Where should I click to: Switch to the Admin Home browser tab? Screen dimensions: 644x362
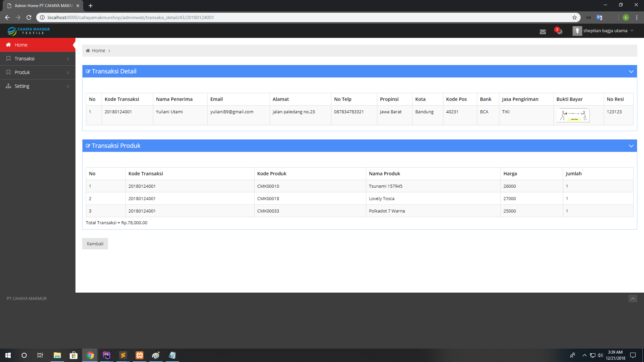(x=40, y=5)
